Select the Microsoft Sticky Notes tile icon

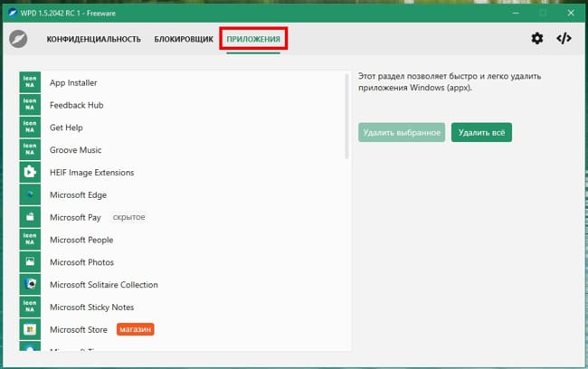click(x=30, y=307)
